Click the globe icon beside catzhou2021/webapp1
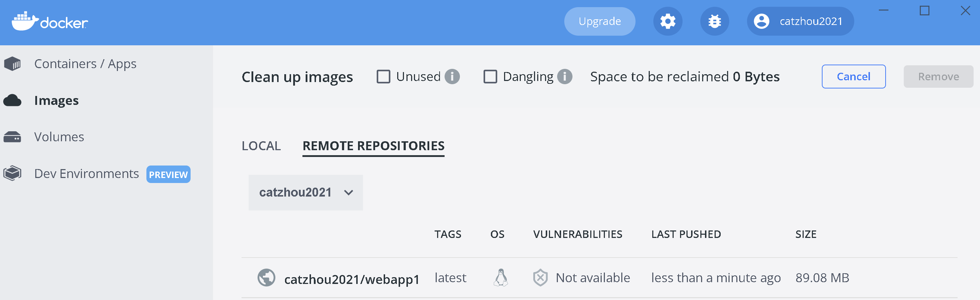The height and width of the screenshot is (300, 980). click(x=266, y=278)
